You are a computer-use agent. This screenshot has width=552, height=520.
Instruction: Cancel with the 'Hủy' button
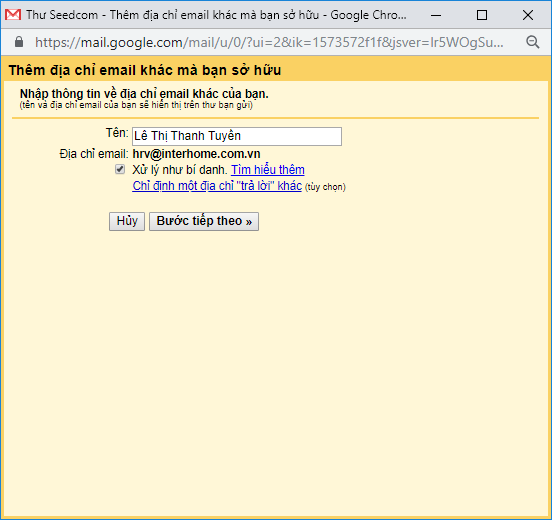127,221
